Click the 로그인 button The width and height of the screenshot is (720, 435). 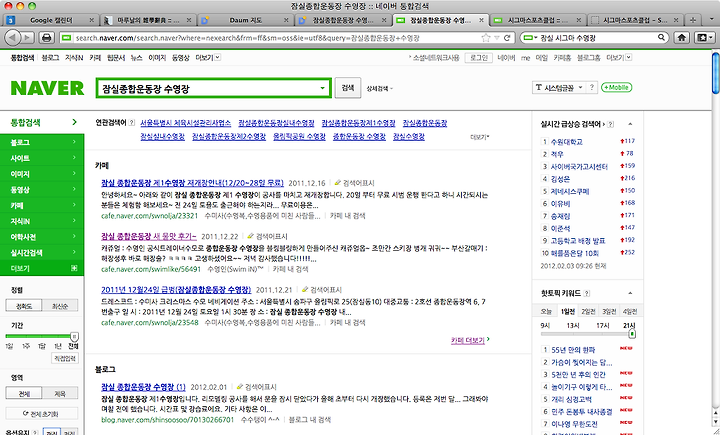pos(478,57)
